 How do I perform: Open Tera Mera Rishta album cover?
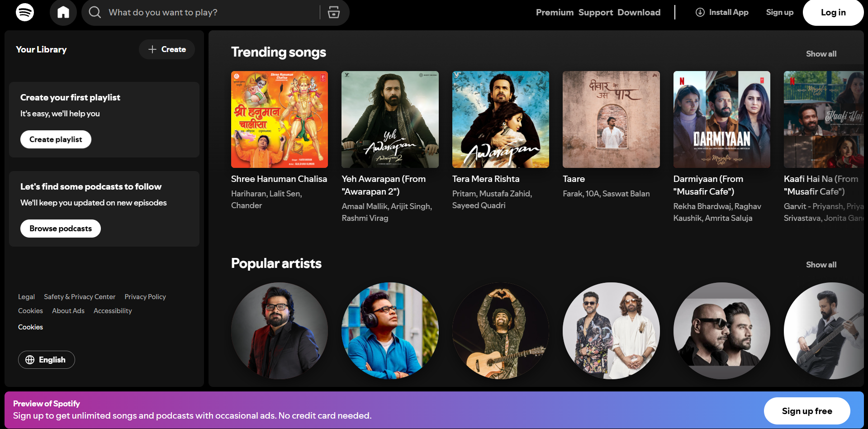[x=501, y=119]
